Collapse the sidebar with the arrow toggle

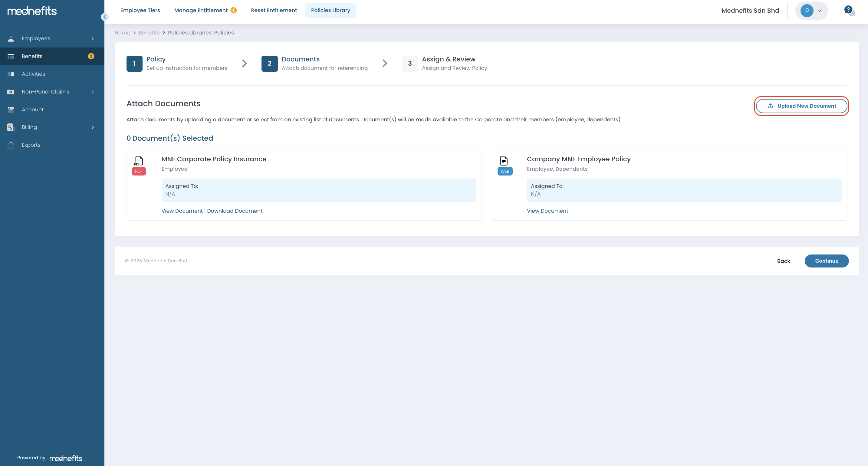(x=104, y=17)
